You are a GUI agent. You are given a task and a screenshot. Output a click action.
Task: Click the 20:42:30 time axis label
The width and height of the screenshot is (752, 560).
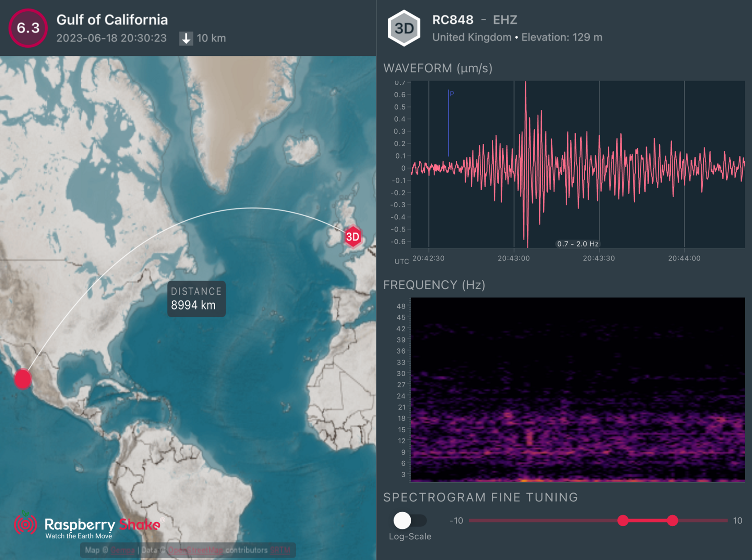pos(428,258)
